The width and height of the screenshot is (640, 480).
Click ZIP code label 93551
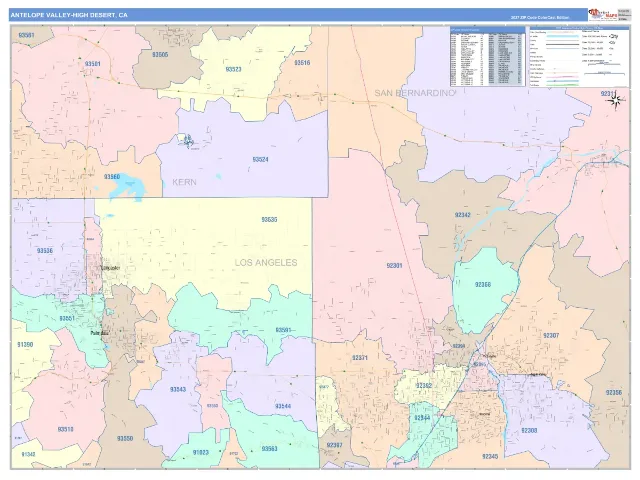click(67, 318)
